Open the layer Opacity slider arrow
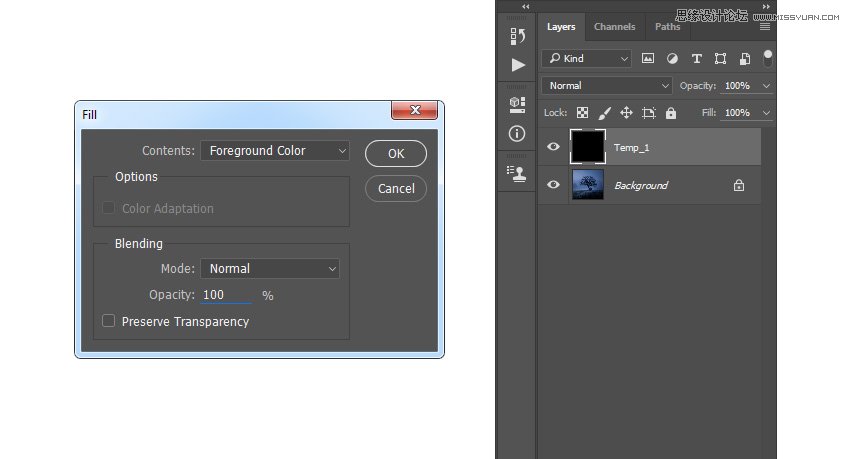 click(x=767, y=86)
